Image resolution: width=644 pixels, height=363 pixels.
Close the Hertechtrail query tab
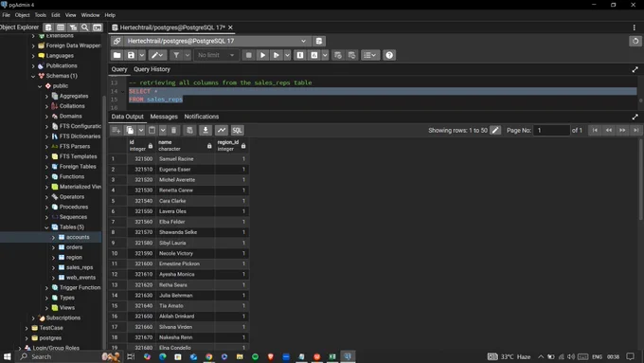pyautogui.click(x=230, y=27)
